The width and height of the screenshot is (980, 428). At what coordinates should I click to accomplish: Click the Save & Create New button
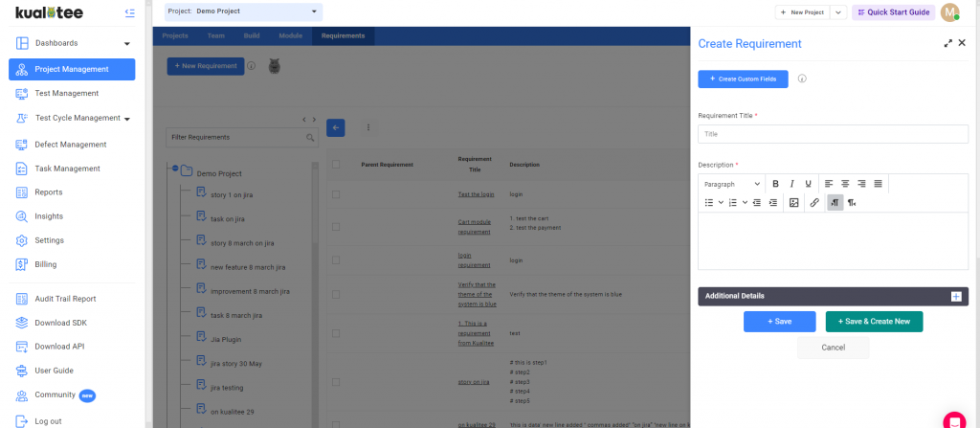coord(874,322)
